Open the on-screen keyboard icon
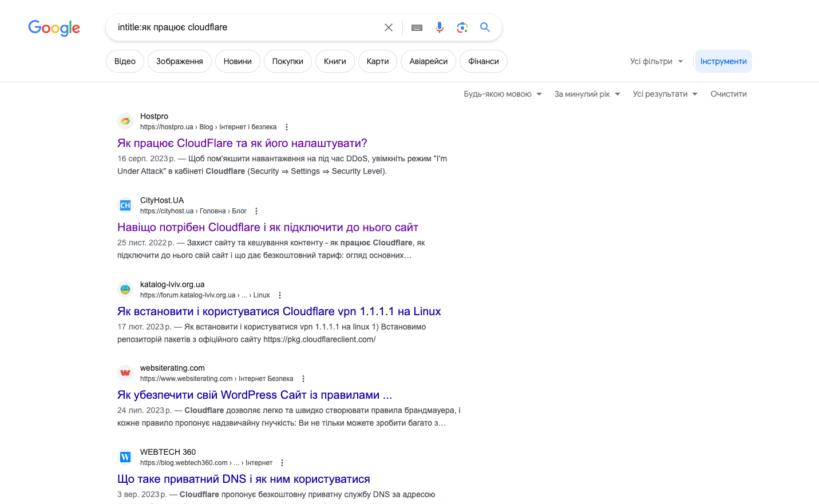Viewport: 819px width, 504px height. (x=417, y=27)
